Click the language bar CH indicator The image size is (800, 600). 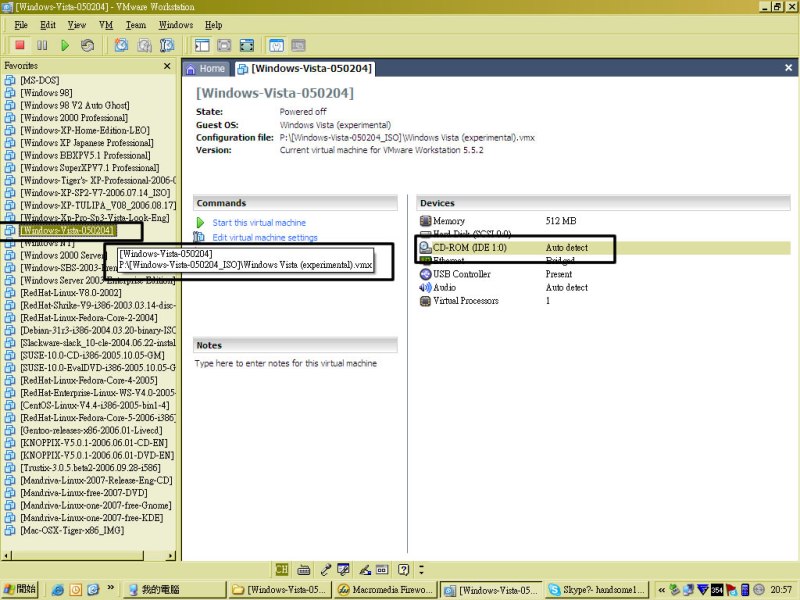(x=282, y=569)
